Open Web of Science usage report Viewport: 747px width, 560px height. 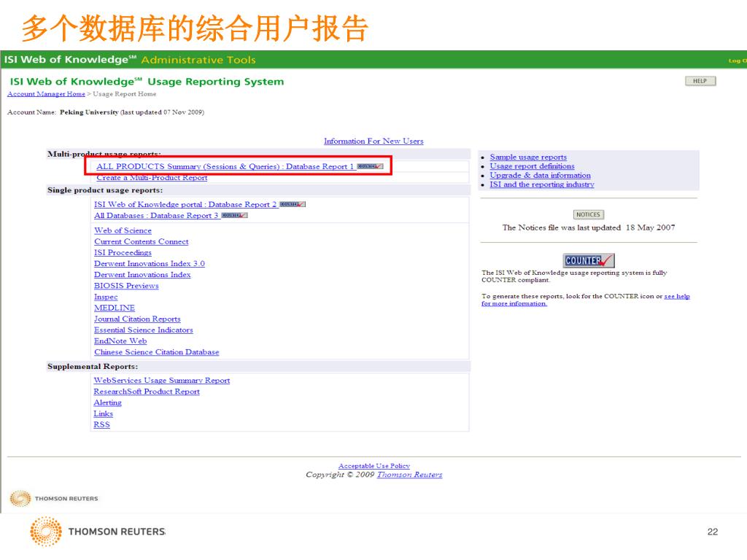point(123,230)
